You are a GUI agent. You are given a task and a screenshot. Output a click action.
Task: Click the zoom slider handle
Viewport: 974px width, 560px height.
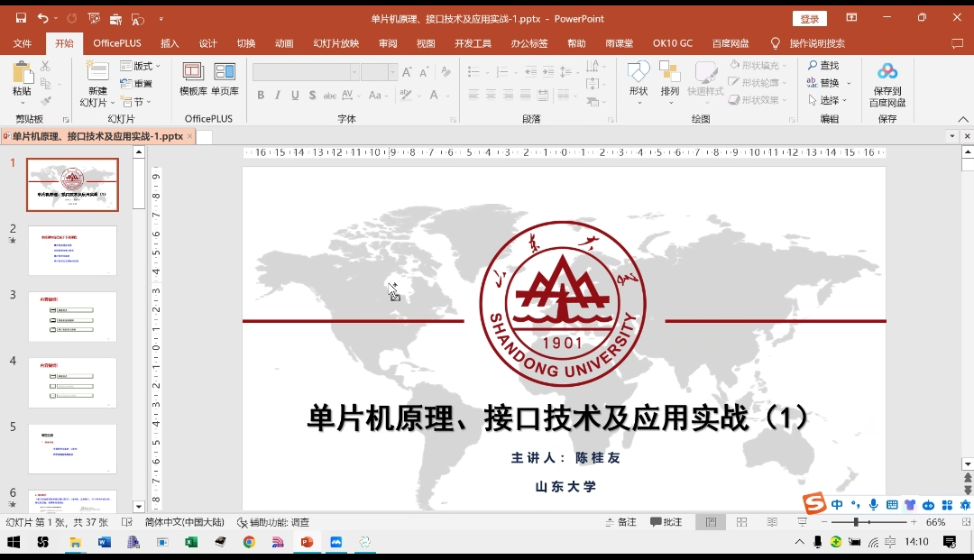pos(856,522)
